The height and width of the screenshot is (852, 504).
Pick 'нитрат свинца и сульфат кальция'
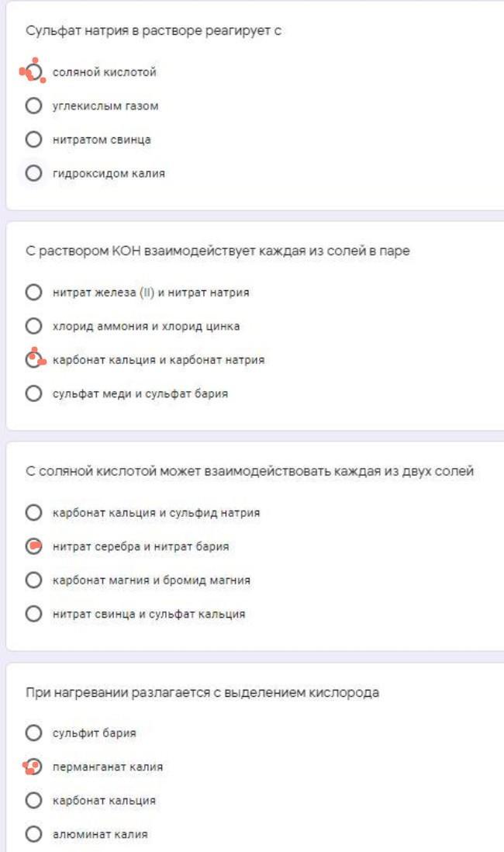pos(33,614)
